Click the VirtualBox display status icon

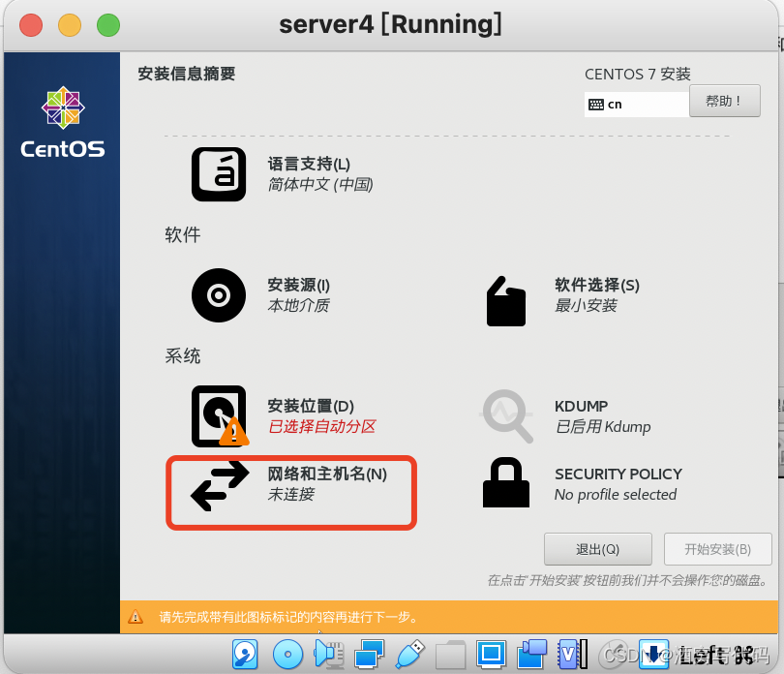(x=491, y=654)
